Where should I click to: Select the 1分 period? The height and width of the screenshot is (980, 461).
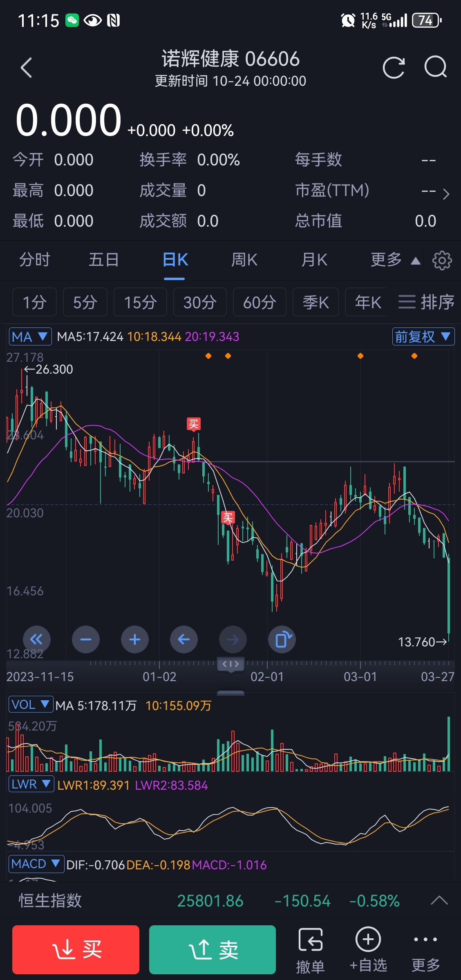coord(34,302)
